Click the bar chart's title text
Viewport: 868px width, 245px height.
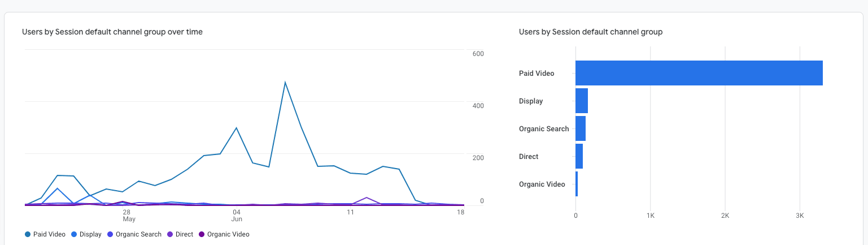(x=590, y=32)
